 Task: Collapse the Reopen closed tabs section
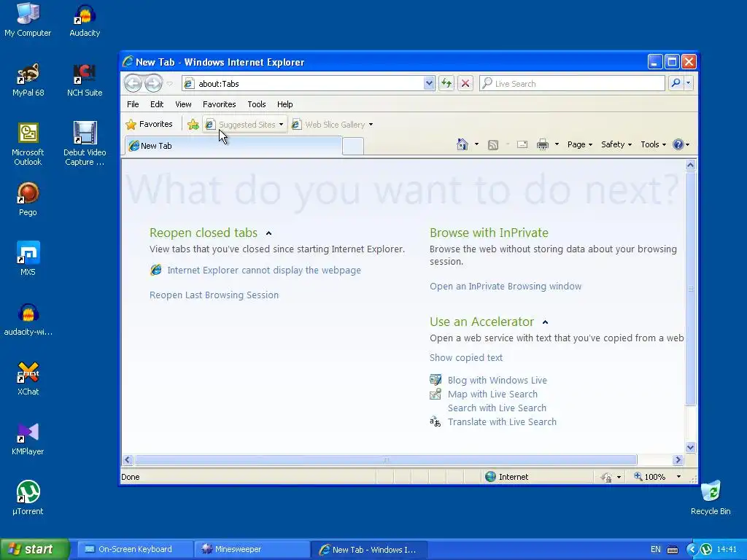click(x=268, y=233)
